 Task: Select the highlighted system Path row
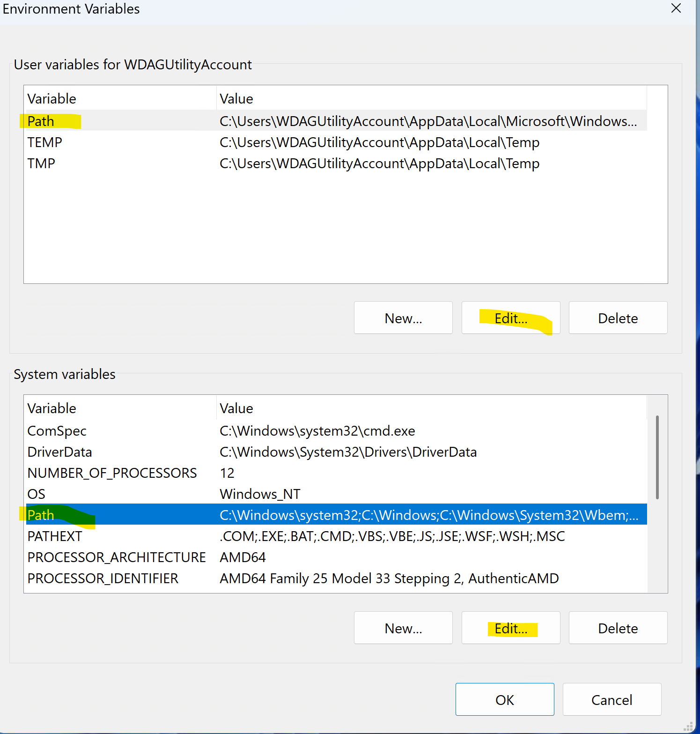[x=41, y=515]
